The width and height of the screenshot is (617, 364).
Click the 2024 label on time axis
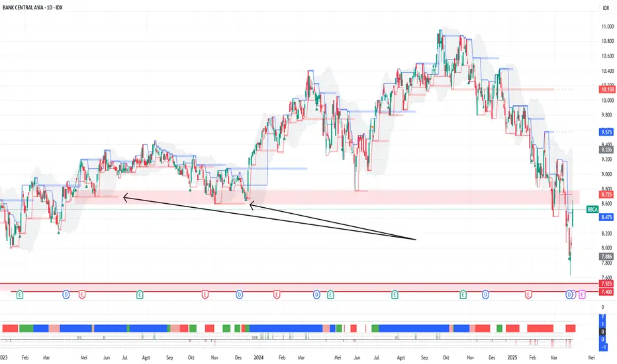click(x=259, y=357)
